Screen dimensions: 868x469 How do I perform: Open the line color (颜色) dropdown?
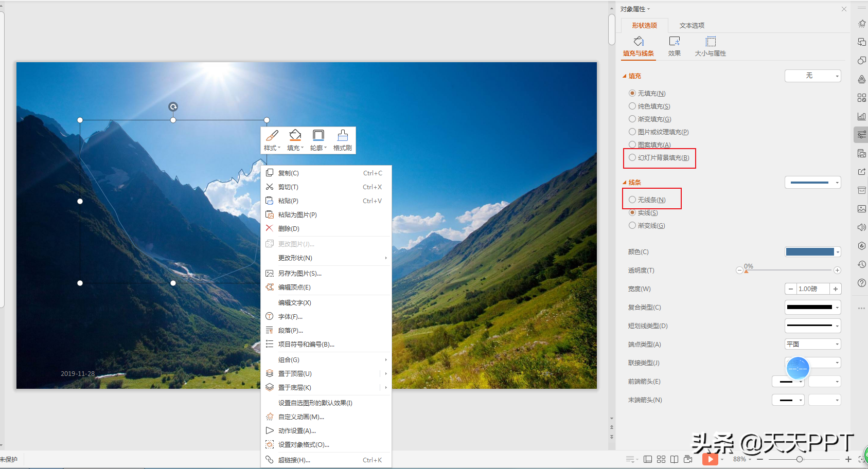[x=813, y=251]
